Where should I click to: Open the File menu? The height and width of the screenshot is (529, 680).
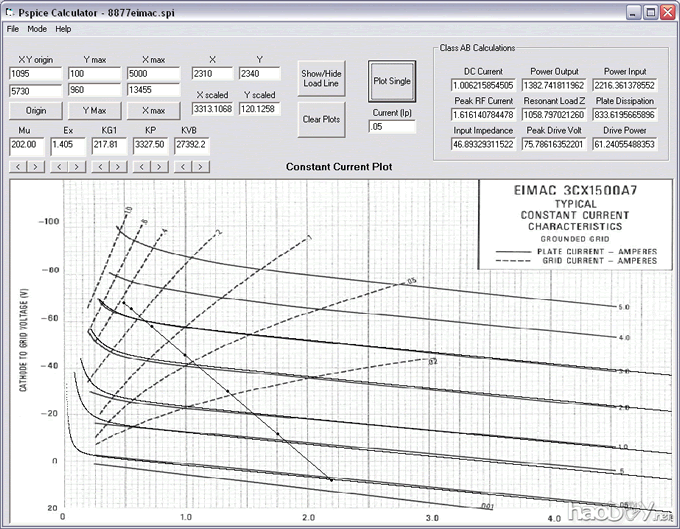[x=13, y=29]
